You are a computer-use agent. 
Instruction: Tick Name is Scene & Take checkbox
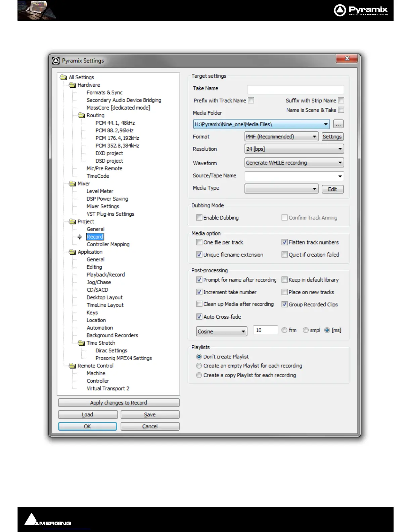(x=341, y=110)
